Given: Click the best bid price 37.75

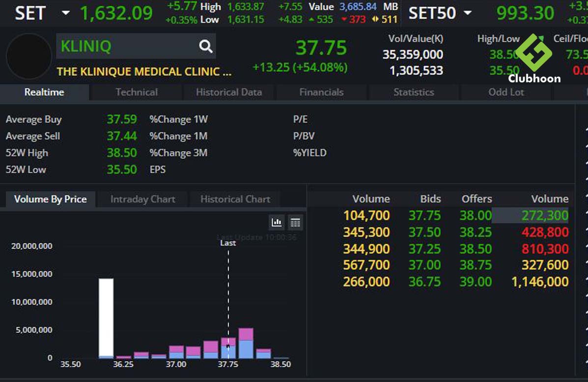Looking at the screenshot, I should [424, 216].
